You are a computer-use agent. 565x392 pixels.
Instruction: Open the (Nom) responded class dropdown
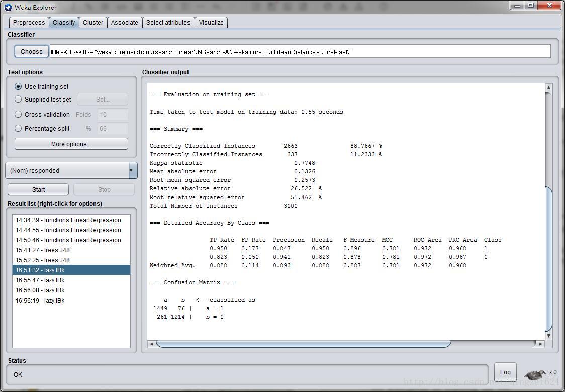point(71,170)
